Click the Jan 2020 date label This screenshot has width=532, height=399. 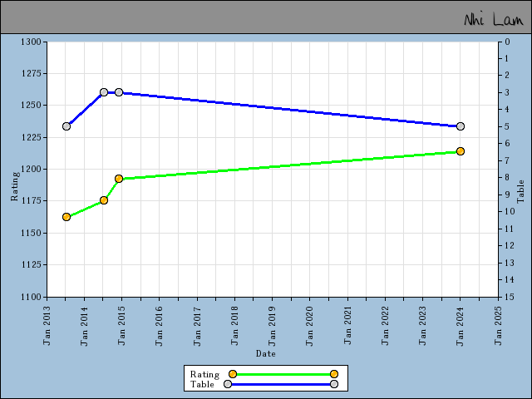pos(309,326)
